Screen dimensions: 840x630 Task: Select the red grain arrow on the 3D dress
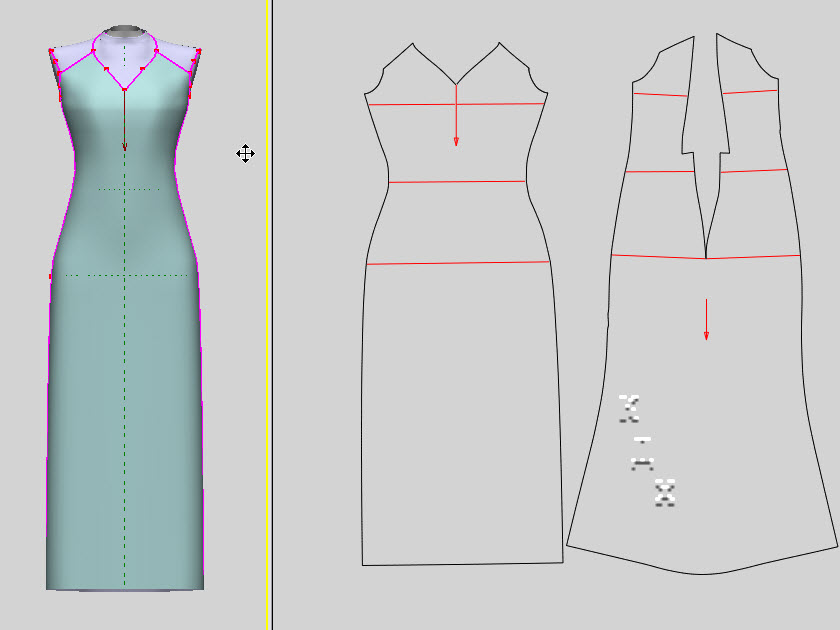(x=124, y=120)
